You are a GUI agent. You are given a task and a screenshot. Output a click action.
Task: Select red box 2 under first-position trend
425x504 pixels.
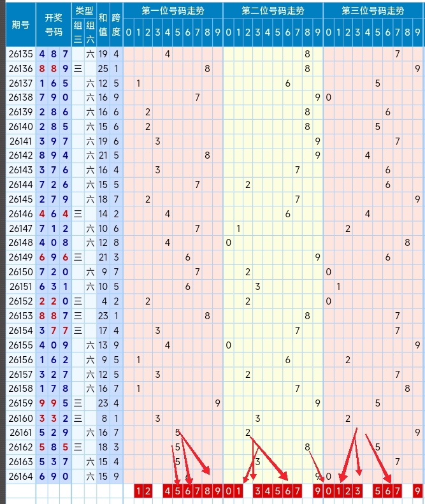pos(148,491)
